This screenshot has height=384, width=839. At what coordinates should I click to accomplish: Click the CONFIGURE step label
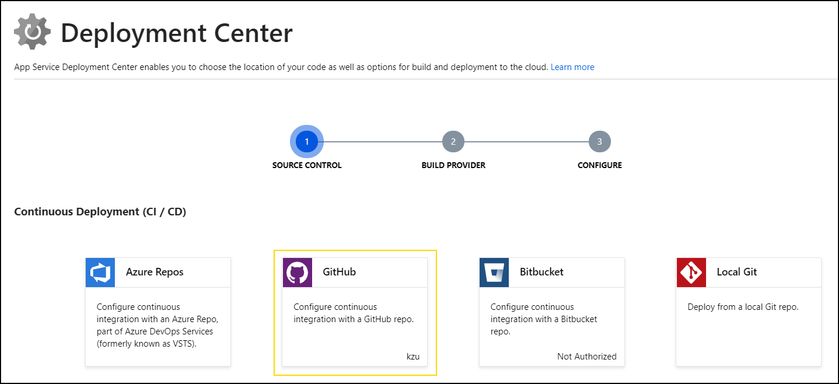599,165
